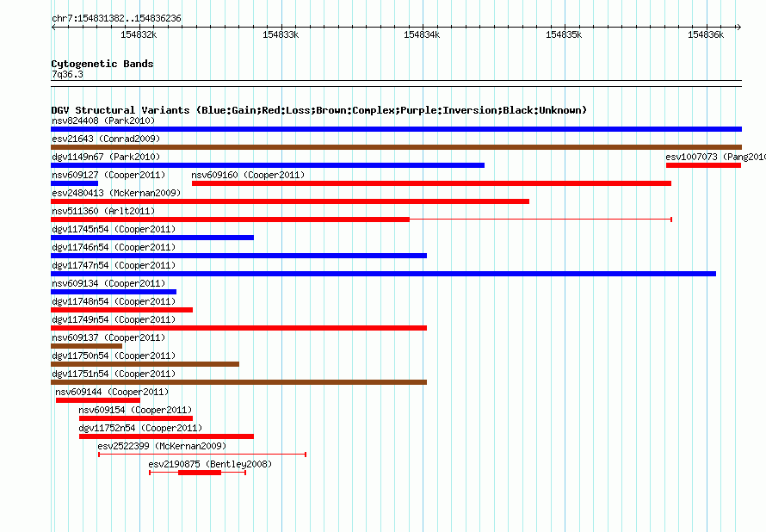This screenshot has height=532, width=766.
Task: Select the nsv511360 (Arlt2011) red bar
Action: pos(361,220)
